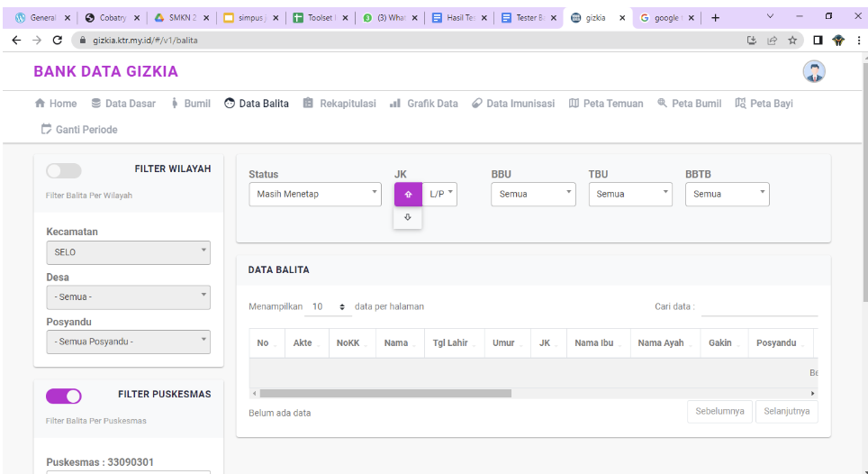868x474 pixels.
Task: Click the Home house icon
Action: pyautogui.click(x=40, y=103)
